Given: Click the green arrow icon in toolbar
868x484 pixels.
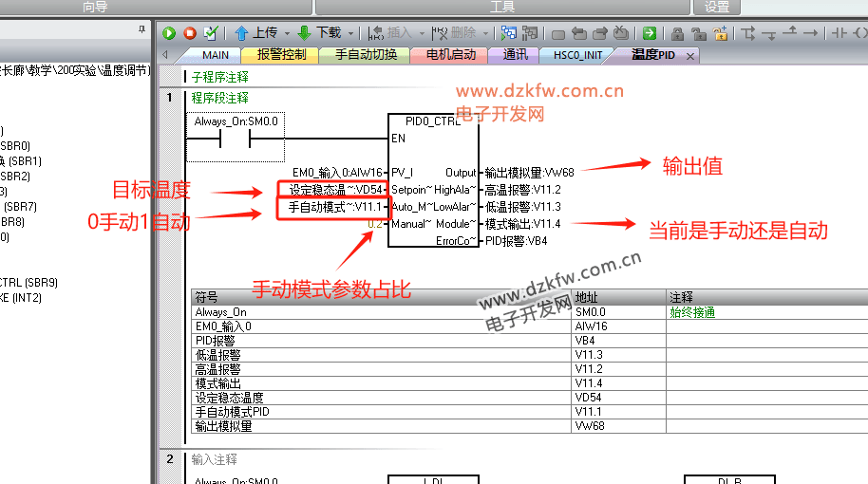Looking at the screenshot, I should click(x=650, y=33).
